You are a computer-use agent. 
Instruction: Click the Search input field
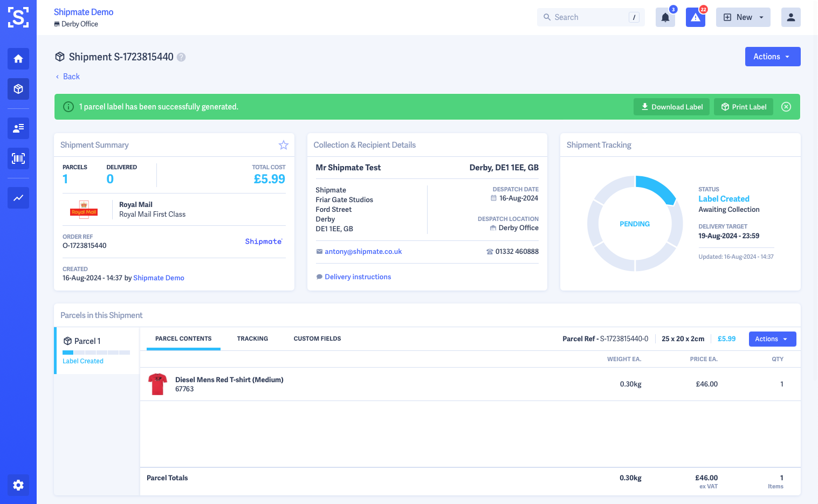click(x=591, y=17)
